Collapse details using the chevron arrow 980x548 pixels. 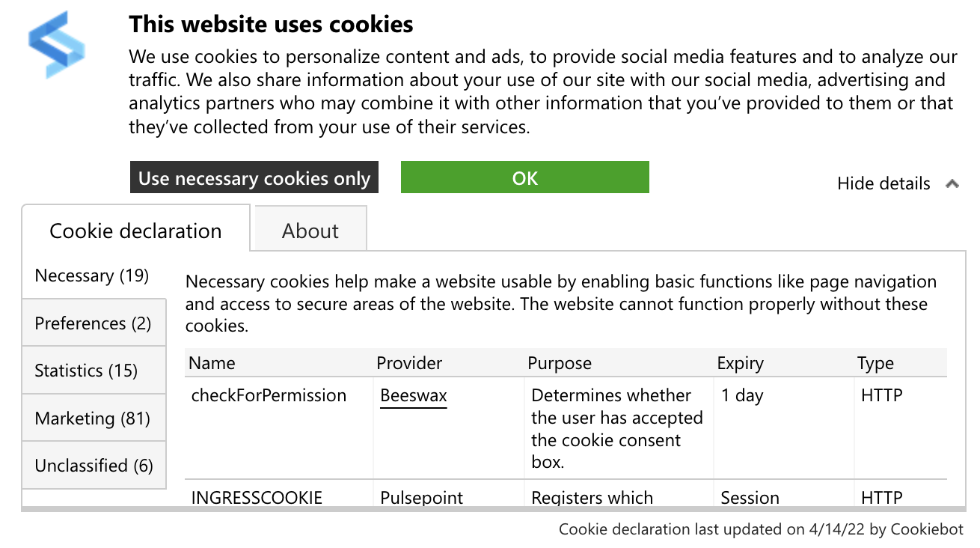[x=952, y=183]
